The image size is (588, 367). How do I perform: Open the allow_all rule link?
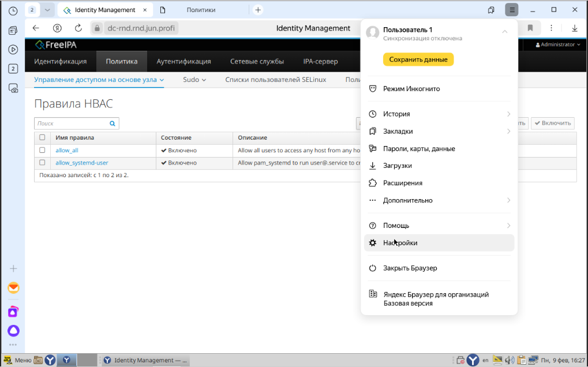tap(67, 150)
